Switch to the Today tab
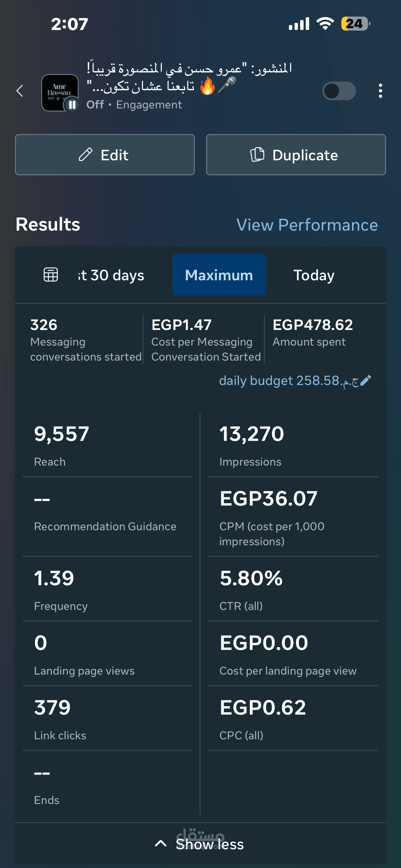Viewport: 401px width, 868px height. [314, 275]
